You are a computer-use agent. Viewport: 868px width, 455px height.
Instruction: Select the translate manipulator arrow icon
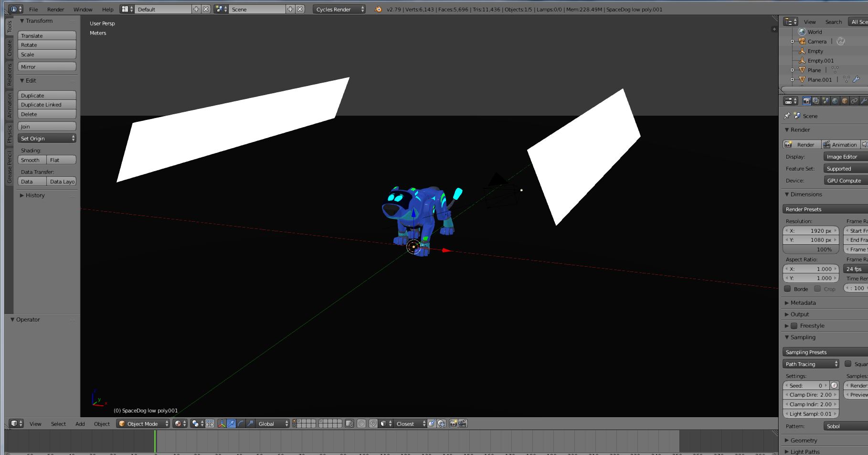click(231, 423)
